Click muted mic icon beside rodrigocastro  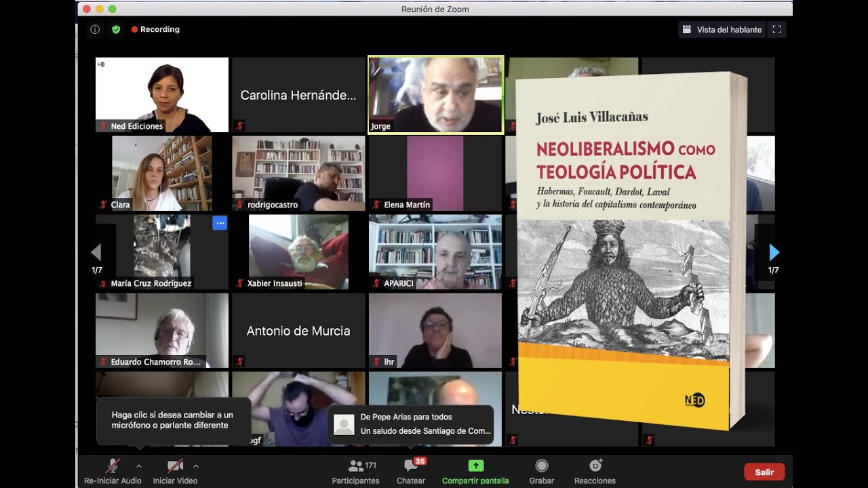241,205
